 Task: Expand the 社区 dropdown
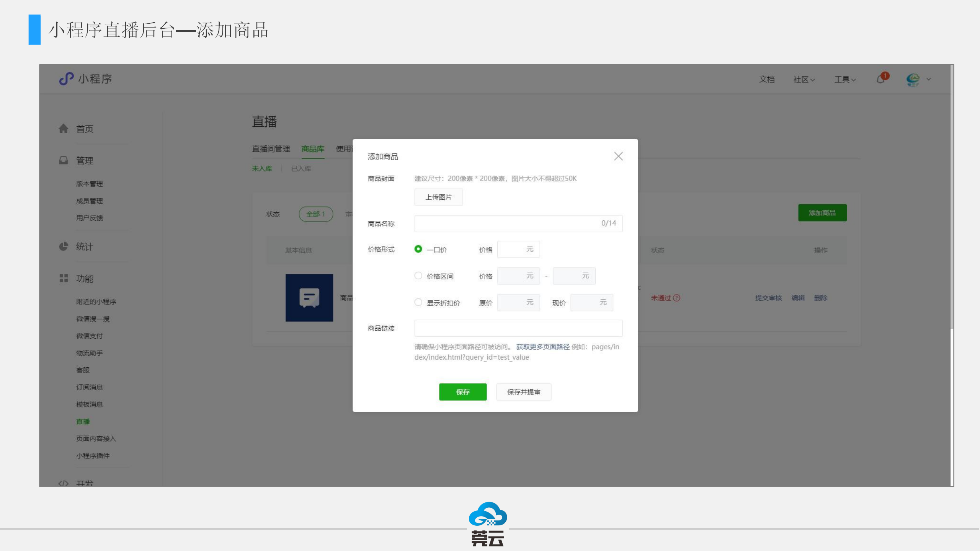tap(804, 79)
